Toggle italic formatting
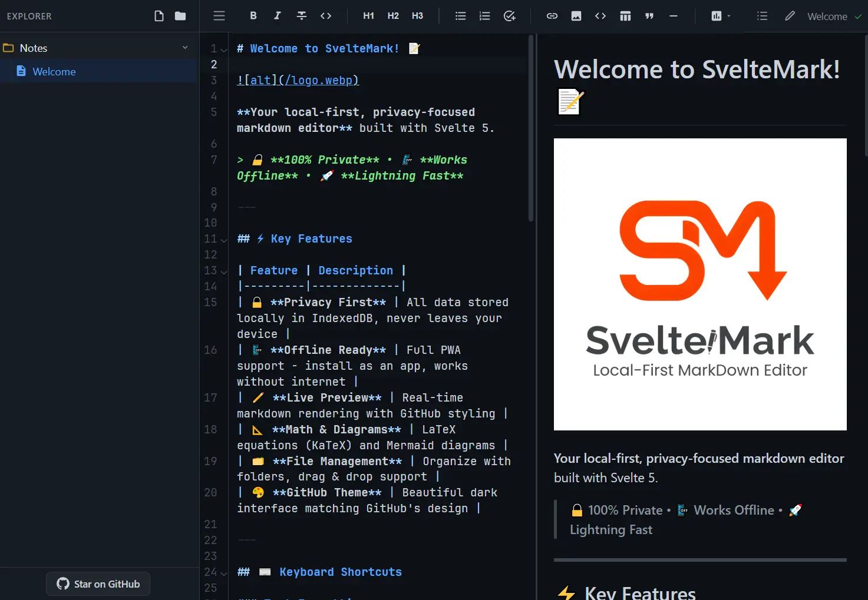 click(277, 16)
